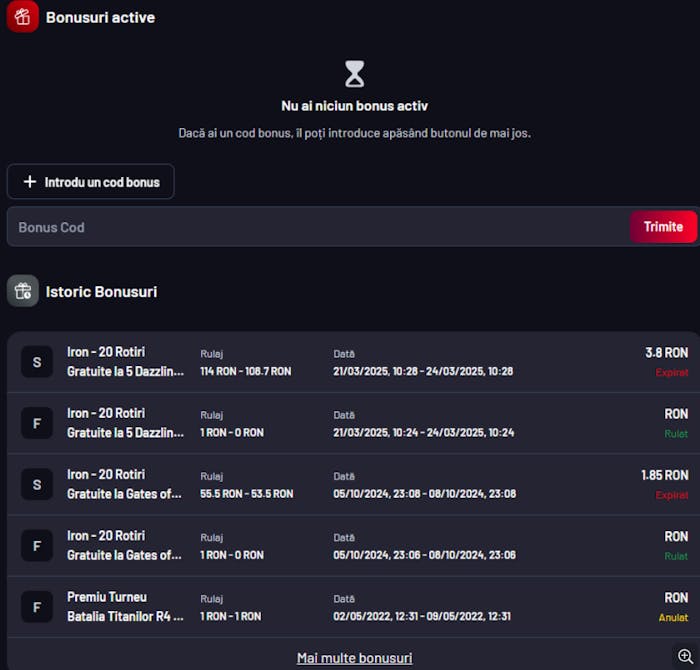The width and height of the screenshot is (700, 670).
Task: Click the plus icon in Introdu un cod bonus
Action: click(x=30, y=182)
